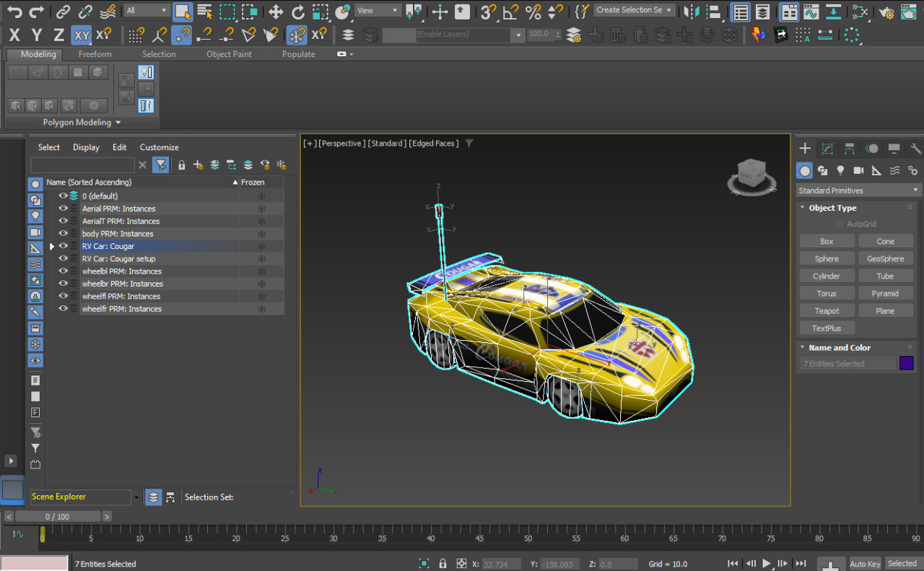Click Bind to Space Warp icon

tap(108, 11)
